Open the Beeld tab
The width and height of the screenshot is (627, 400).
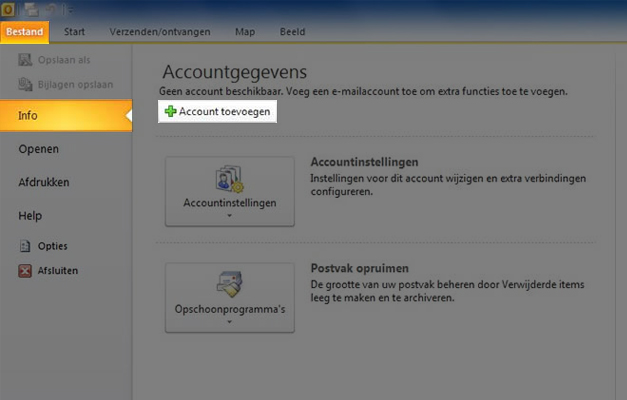click(292, 32)
